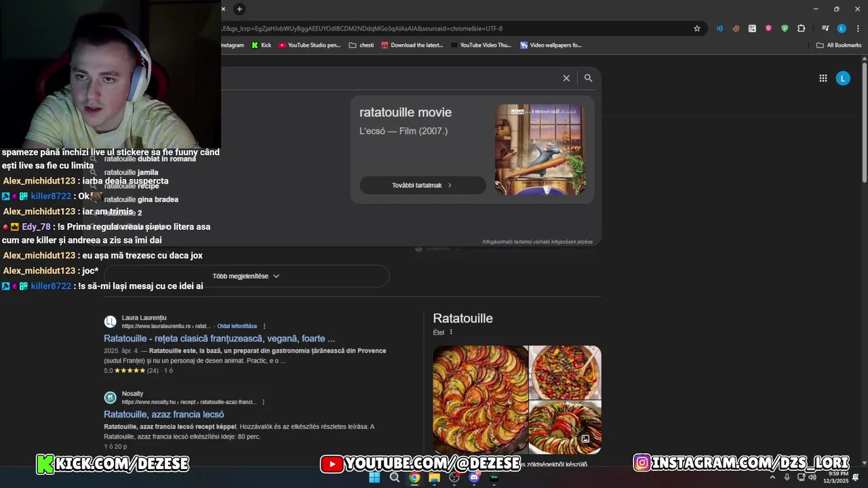Open the Chrome profile avatar L
Screen dimensions: 868x488
tap(842, 28)
